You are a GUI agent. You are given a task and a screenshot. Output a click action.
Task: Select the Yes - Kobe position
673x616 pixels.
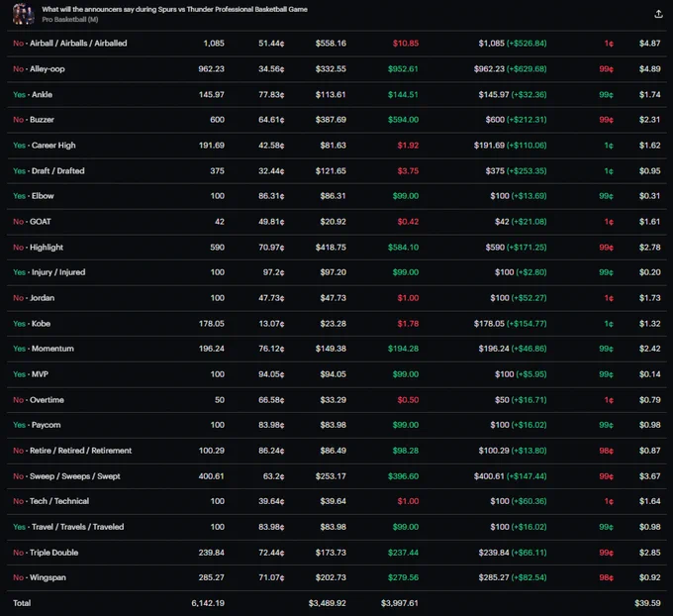[336, 324]
